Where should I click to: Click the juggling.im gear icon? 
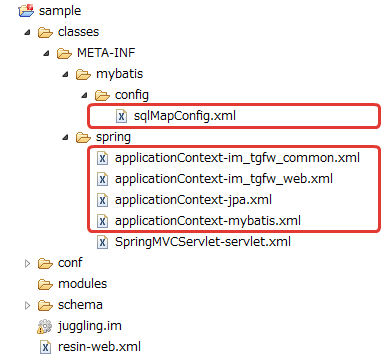click(45, 326)
